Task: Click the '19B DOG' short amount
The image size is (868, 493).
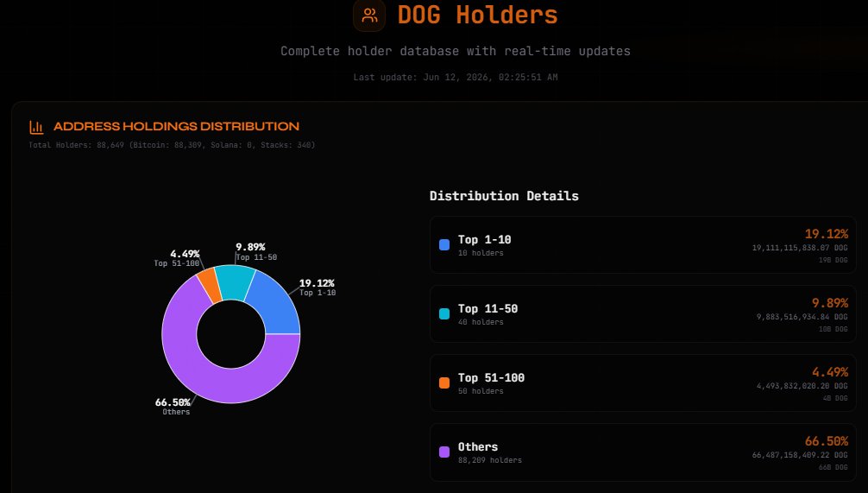Action: pyautogui.click(x=833, y=260)
